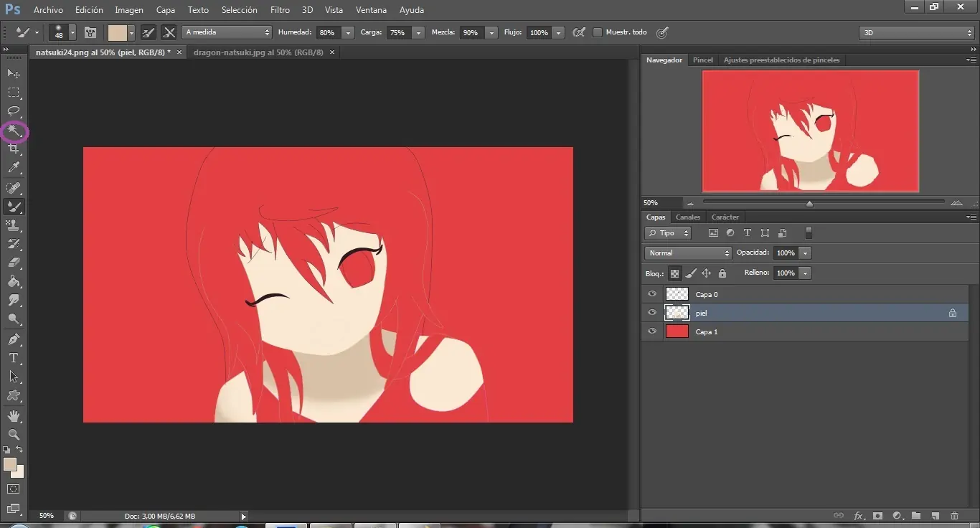This screenshot has width=980, height=528.
Task: Select the Hand tool
Action: (14, 416)
